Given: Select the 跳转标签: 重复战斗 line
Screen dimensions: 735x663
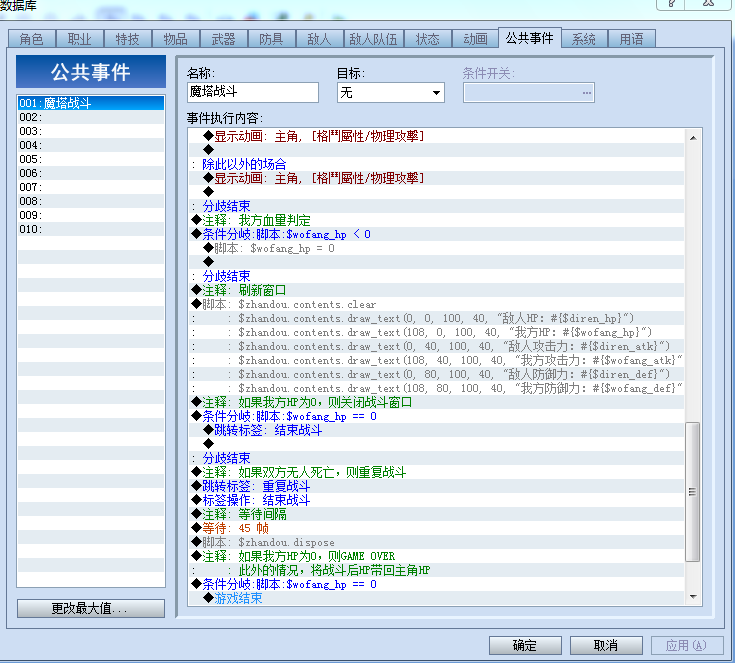Looking at the screenshot, I should pyautogui.click(x=436, y=486).
